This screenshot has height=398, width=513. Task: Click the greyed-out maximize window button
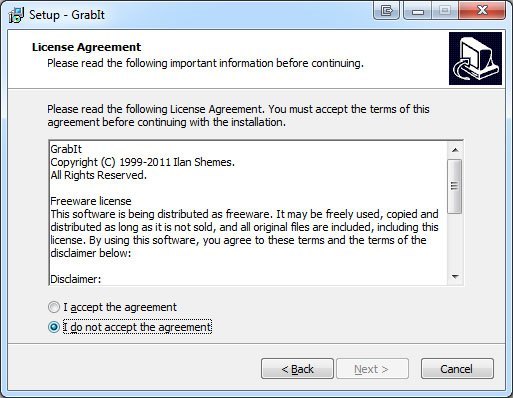445,11
